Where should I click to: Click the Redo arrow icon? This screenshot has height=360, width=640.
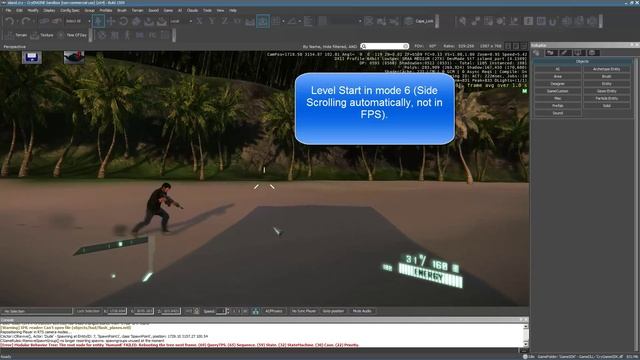click(x=26, y=21)
